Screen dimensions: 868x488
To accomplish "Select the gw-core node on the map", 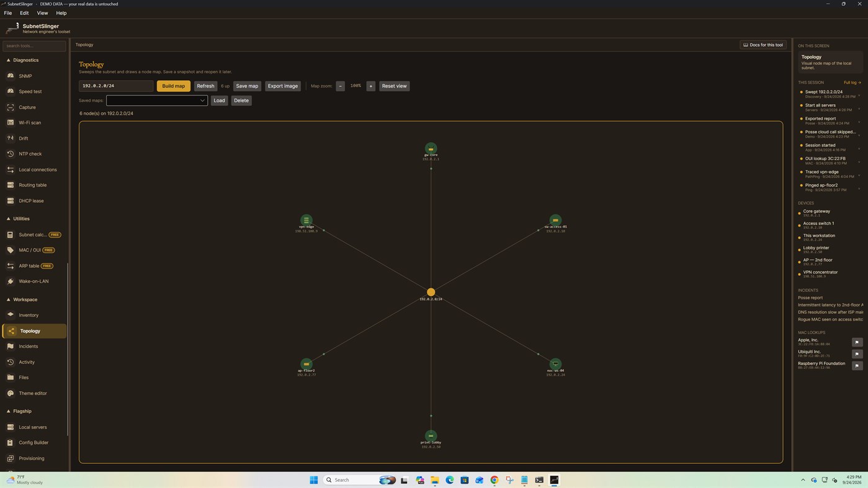I will (x=431, y=149).
